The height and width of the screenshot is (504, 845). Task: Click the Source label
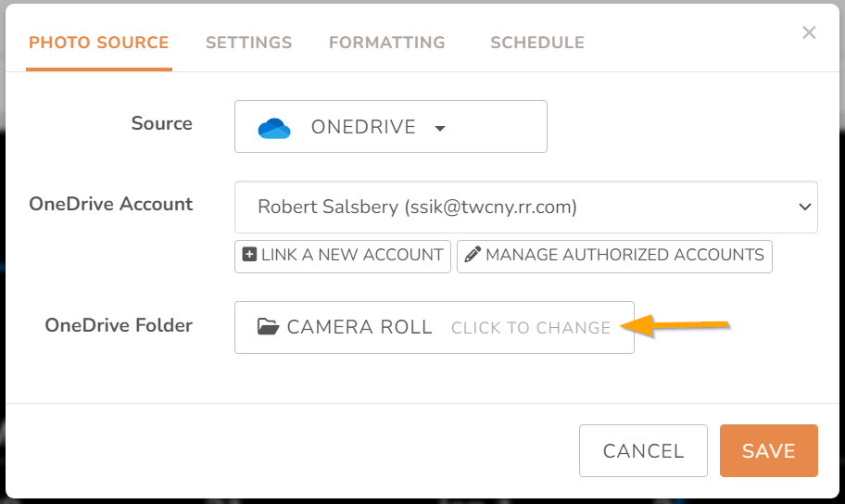pyautogui.click(x=161, y=123)
